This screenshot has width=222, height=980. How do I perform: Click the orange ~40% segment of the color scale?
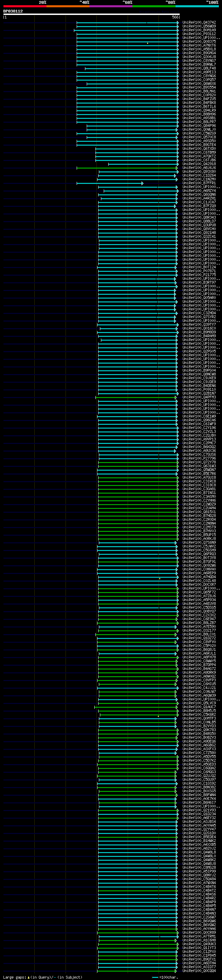(x=68, y=6)
